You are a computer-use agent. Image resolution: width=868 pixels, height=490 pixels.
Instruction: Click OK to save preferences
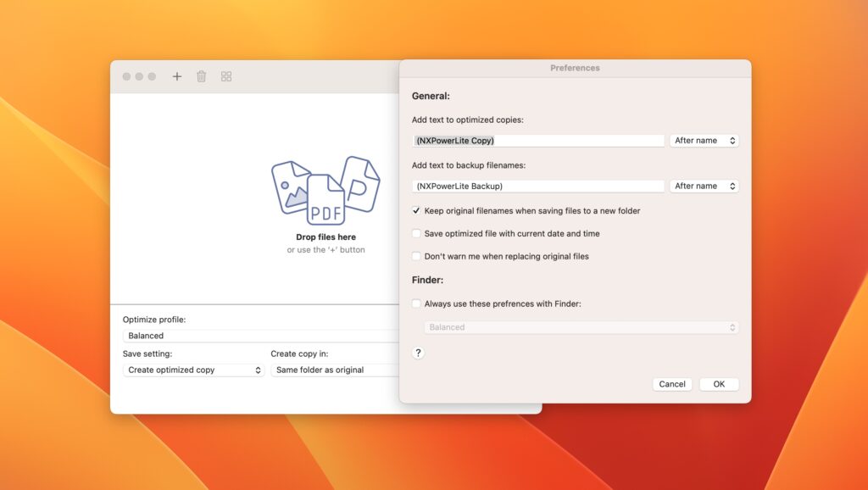click(x=719, y=383)
